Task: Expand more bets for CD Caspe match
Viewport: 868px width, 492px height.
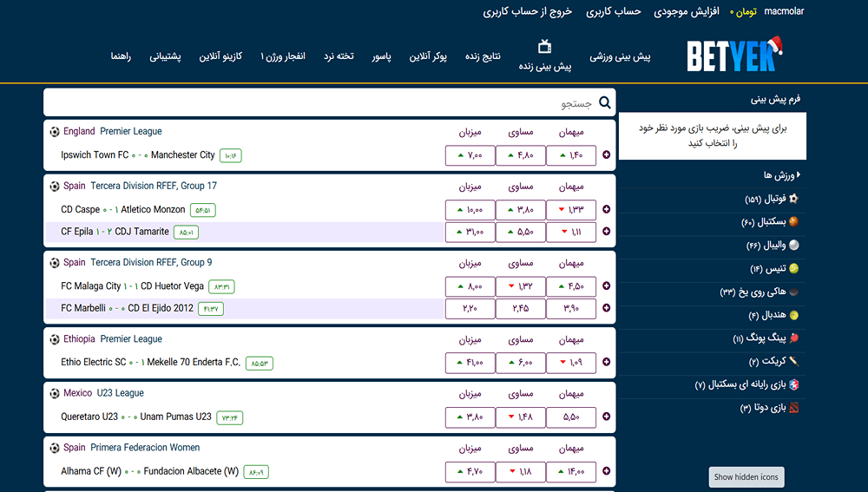Action: point(606,209)
